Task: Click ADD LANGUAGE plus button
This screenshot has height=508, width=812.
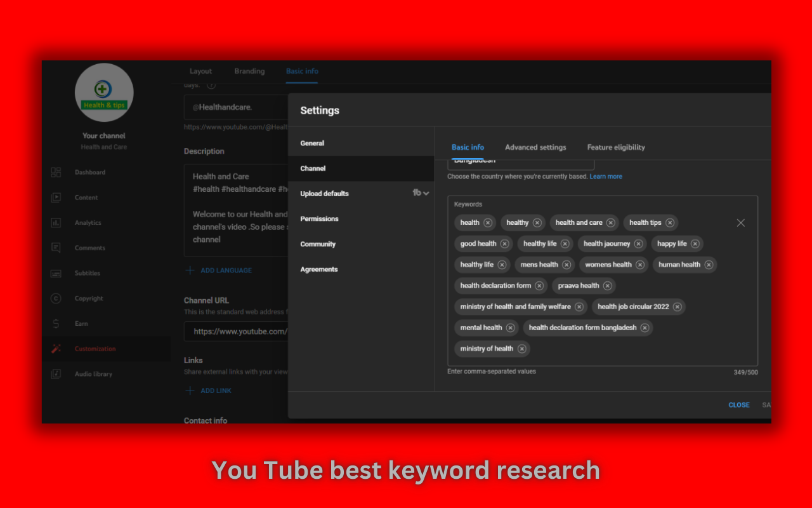Action: pyautogui.click(x=190, y=271)
